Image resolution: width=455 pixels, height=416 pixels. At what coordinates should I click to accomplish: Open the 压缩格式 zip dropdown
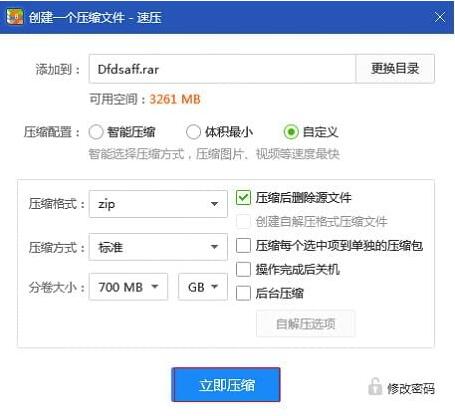pyautogui.click(x=158, y=204)
